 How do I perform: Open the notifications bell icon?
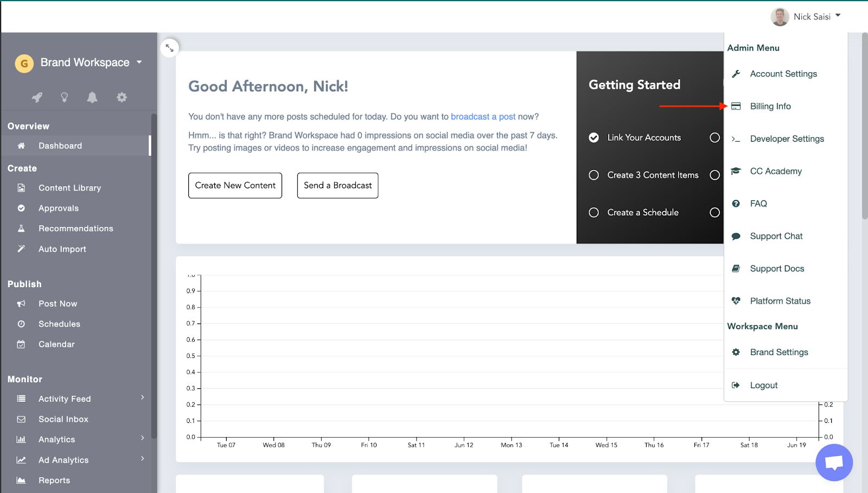(92, 97)
